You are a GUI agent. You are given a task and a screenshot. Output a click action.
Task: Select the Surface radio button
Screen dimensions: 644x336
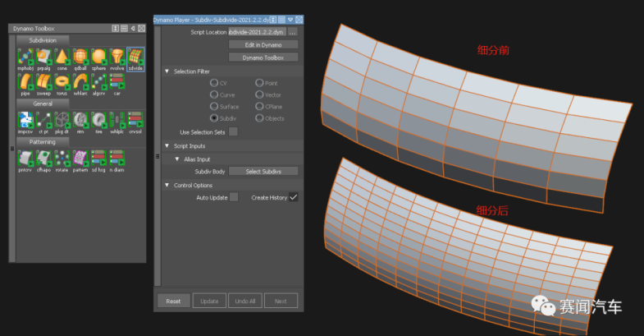(214, 106)
